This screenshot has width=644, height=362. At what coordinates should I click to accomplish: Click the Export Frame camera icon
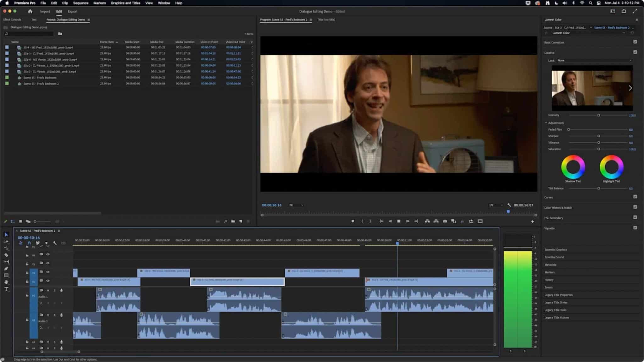click(445, 221)
